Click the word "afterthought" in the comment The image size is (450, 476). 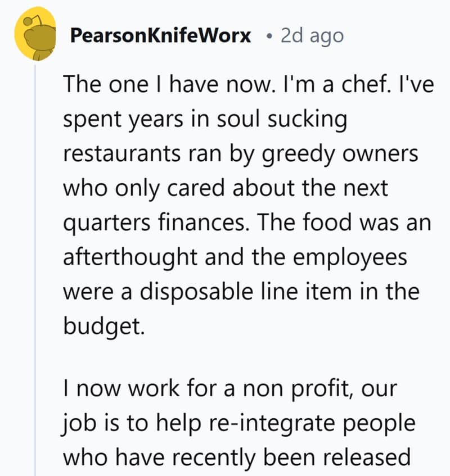click(131, 257)
